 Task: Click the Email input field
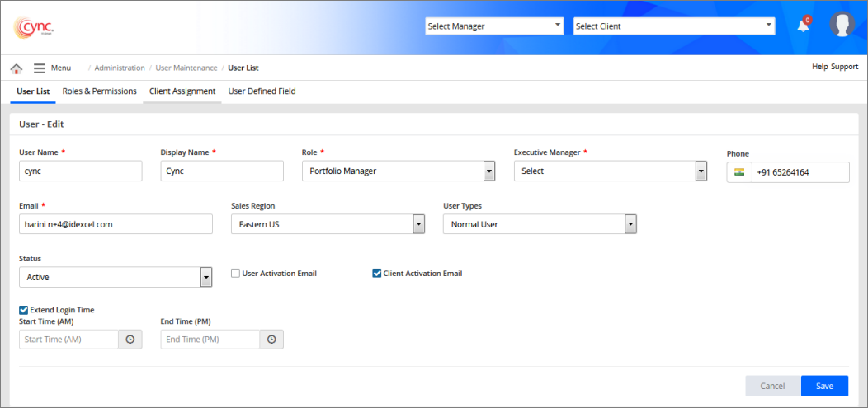click(x=116, y=224)
